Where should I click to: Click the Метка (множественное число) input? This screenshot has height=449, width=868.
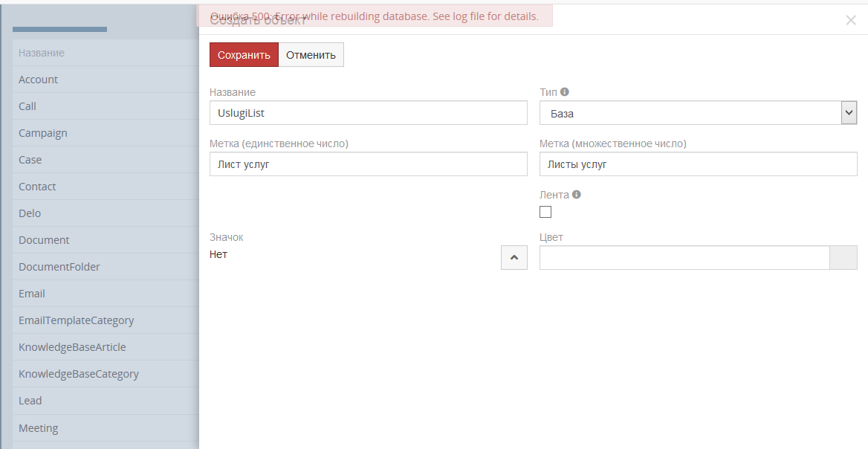(x=698, y=164)
